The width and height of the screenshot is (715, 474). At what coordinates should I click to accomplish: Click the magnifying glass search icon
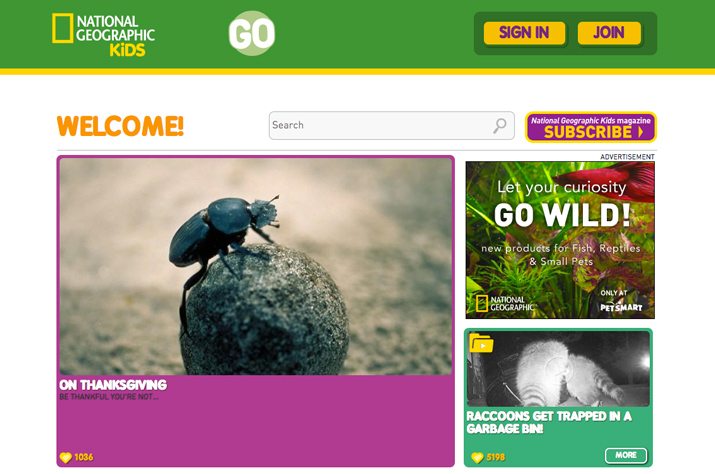(500, 125)
